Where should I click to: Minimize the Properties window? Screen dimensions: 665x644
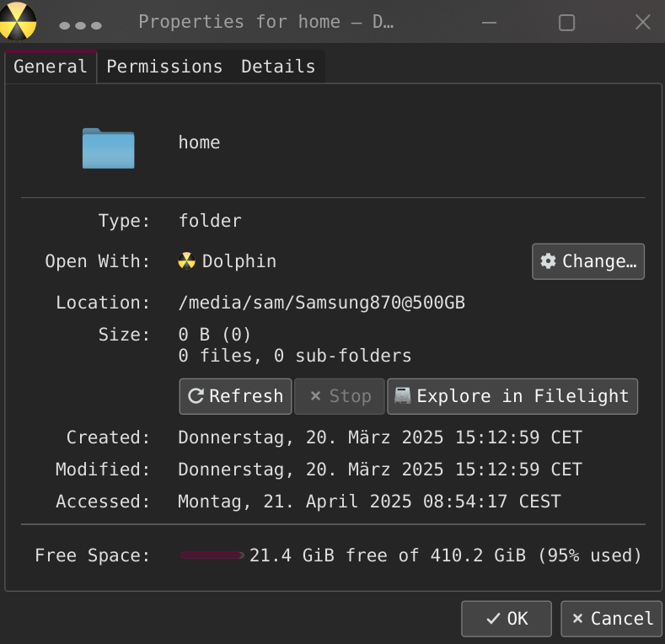pos(489,23)
